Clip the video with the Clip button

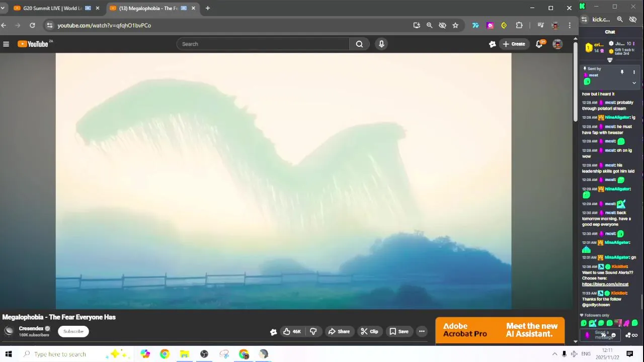369,331
